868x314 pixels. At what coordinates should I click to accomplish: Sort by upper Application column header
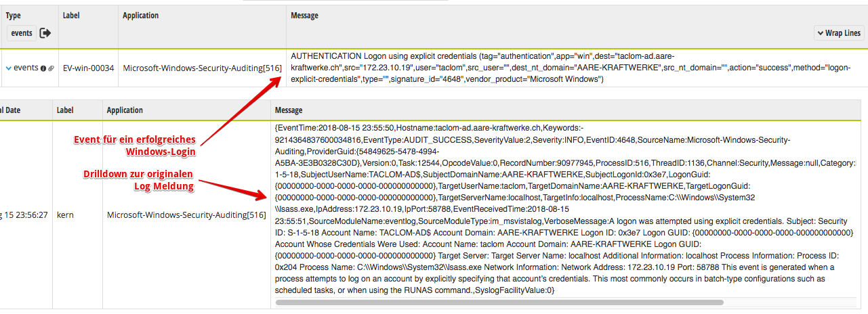(x=141, y=16)
